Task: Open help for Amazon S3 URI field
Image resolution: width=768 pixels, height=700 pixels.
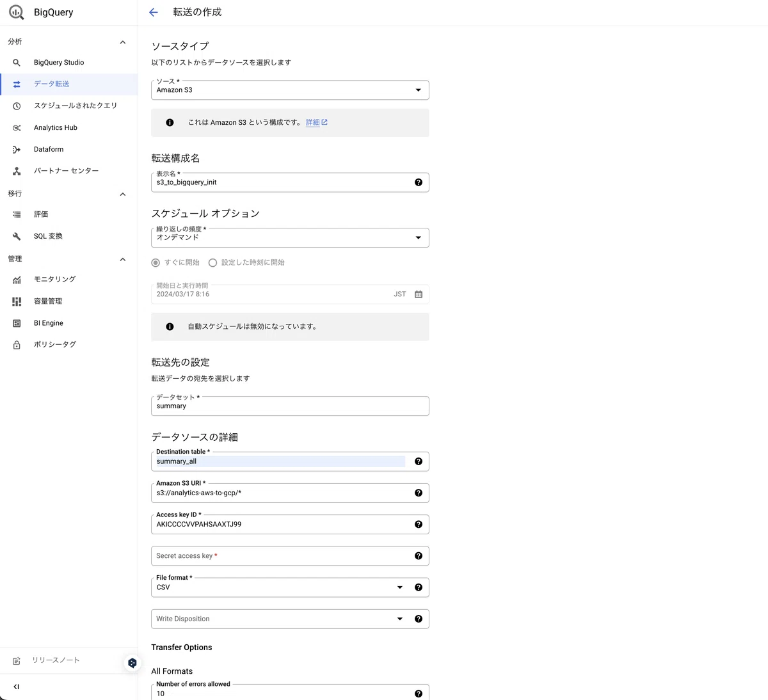Action: click(x=419, y=493)
